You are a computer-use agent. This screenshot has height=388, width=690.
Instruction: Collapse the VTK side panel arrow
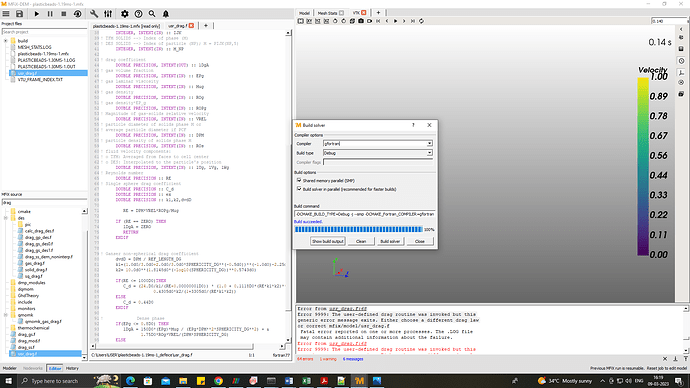coord(681,29)
